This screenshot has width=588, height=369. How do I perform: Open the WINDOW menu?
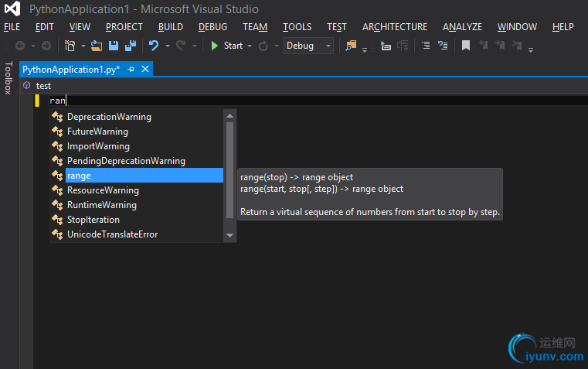[x=517, y=27]
